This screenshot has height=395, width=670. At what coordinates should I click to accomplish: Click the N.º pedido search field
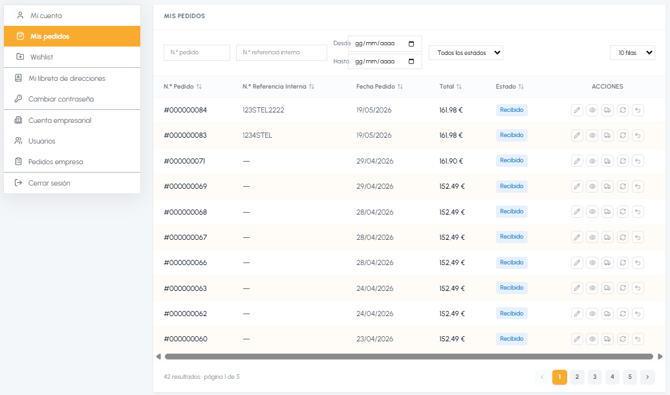[197, 53]
